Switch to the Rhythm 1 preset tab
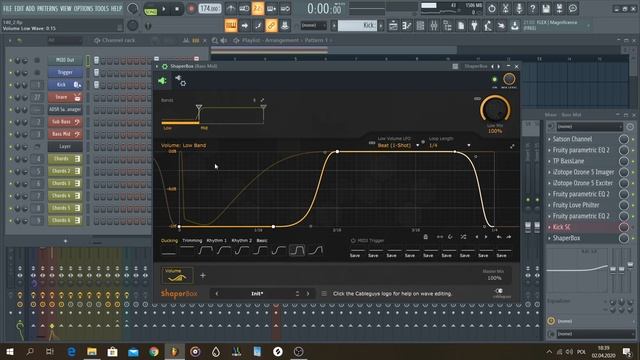 (216, 240)
